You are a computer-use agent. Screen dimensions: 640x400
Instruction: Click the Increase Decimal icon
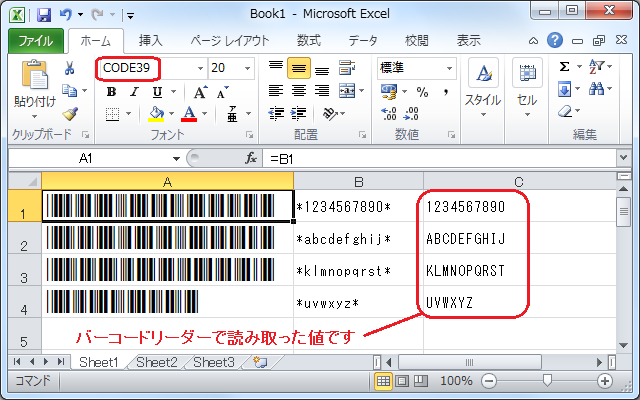point(388,114)
